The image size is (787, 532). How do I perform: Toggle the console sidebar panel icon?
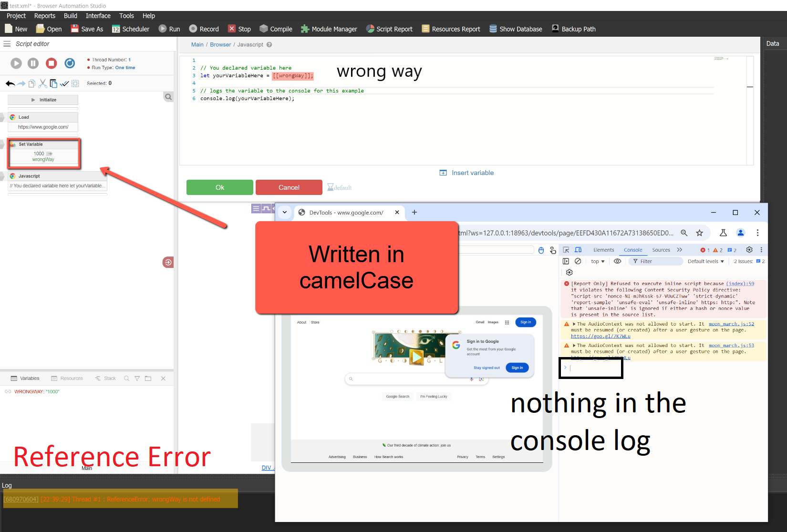coord(566,261)
